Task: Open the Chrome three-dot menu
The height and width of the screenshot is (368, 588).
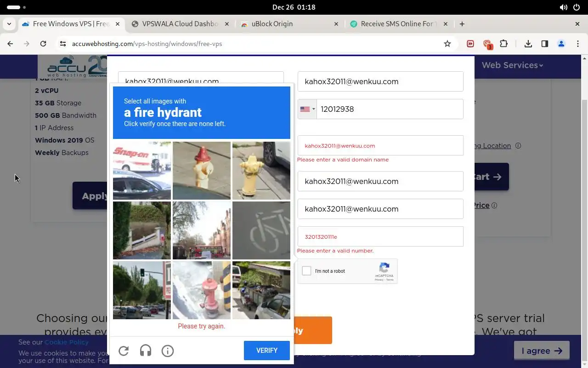Action: (x=578, y=44)
